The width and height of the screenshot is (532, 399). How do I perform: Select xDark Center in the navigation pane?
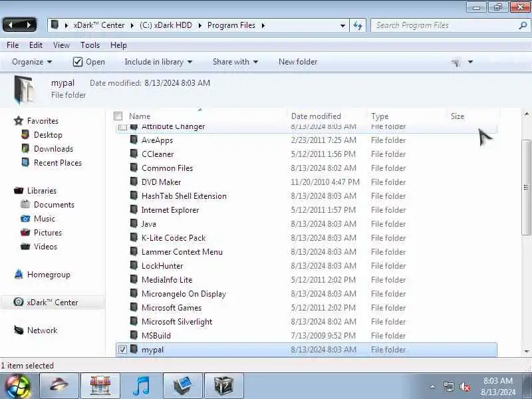(x=53, y=303)
